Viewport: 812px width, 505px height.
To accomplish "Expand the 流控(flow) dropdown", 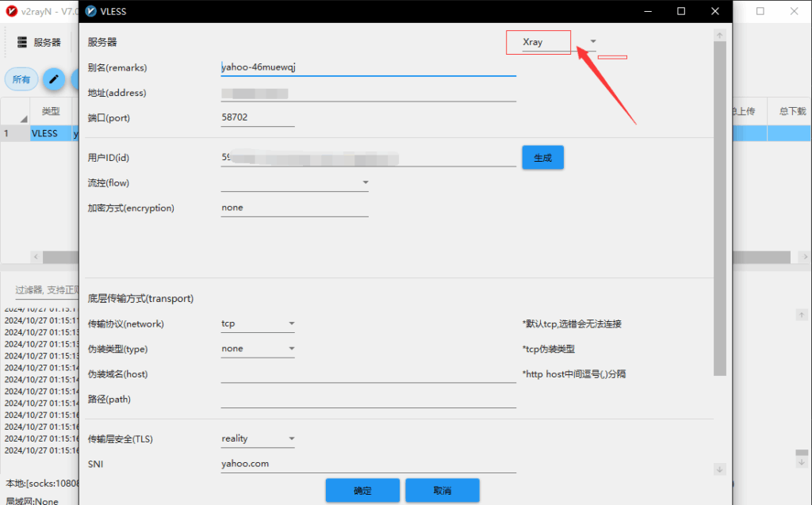I will pyautogui.click(x=366, y=183).
